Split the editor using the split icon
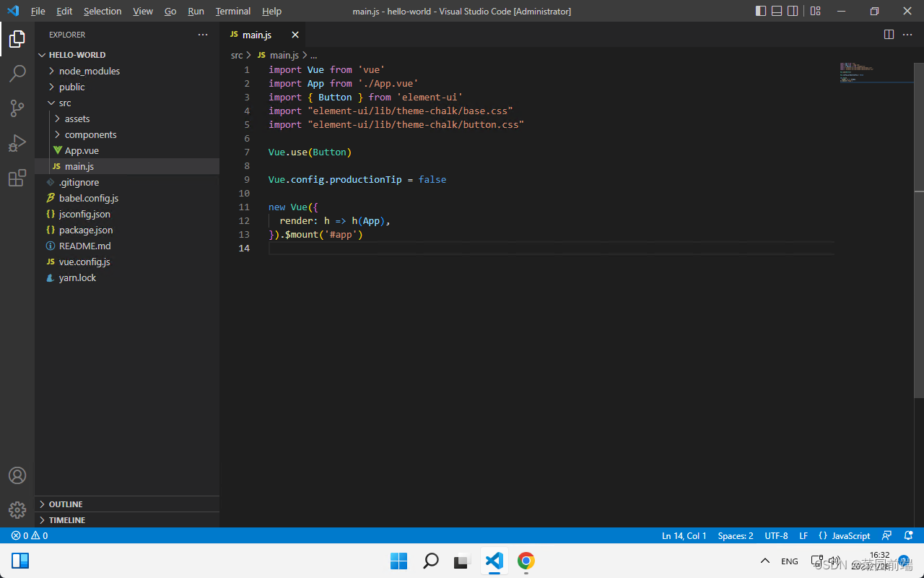924x578 pixels. click(889, 34)
